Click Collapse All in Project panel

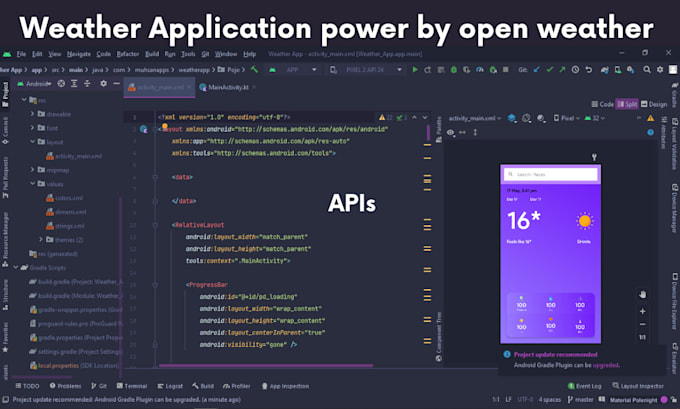coord(87,84)
